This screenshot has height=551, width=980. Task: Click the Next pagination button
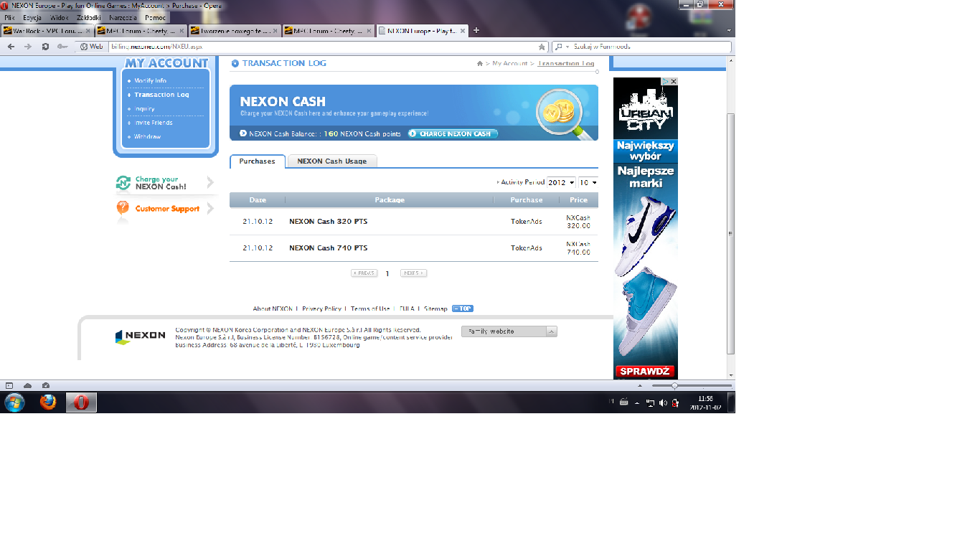point(413,273)
